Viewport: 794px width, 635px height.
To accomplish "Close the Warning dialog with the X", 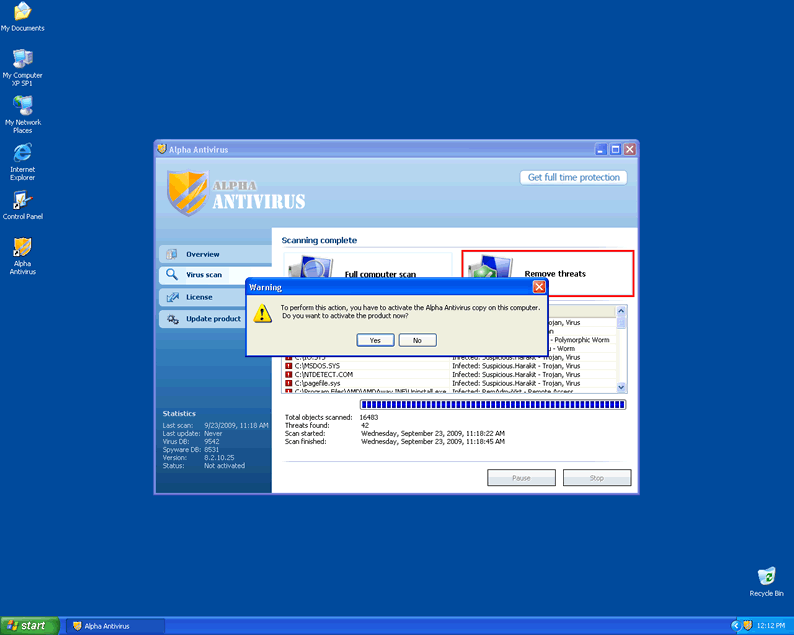I will pyautogui.click(x=539, y=287).
